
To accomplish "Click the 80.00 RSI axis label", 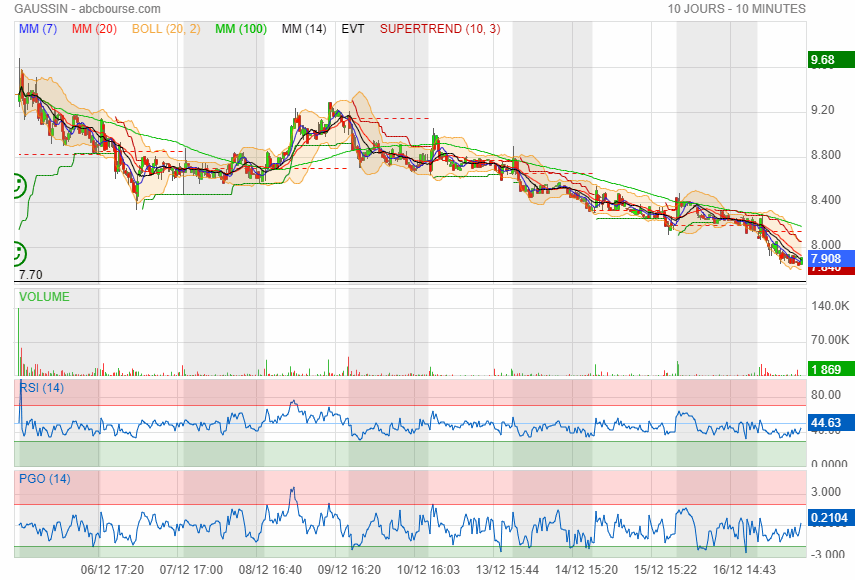I will [826, 395].
